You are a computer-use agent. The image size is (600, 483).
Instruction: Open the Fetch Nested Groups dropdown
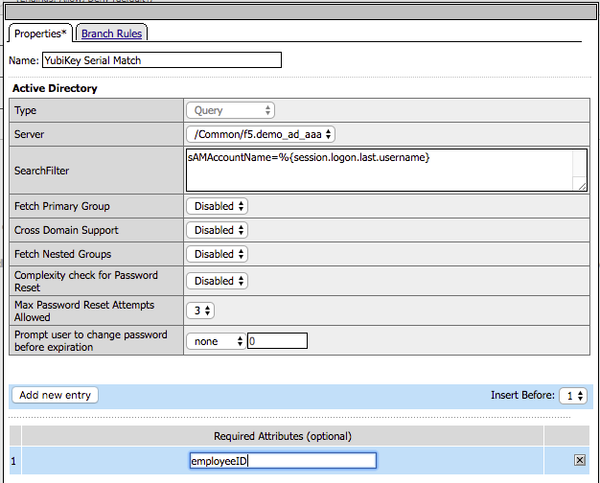click(217, 254)
